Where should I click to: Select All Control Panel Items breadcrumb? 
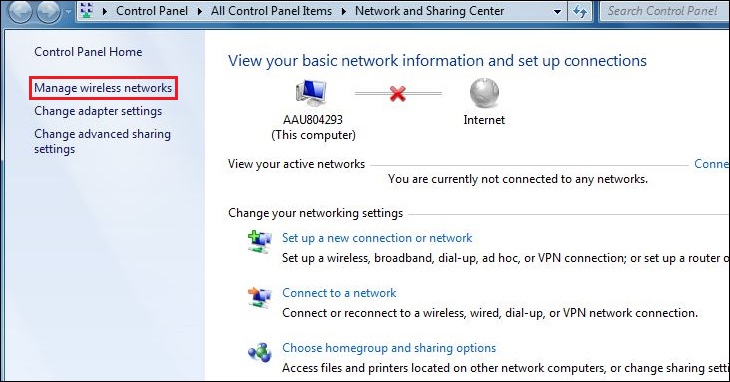click(271, 11)
